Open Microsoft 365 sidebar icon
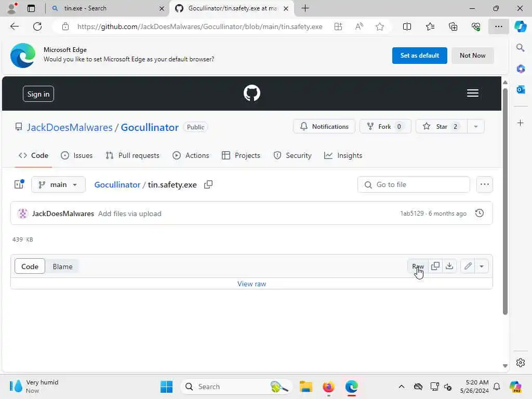The image size is (532, 399). (x=520, y=69)
